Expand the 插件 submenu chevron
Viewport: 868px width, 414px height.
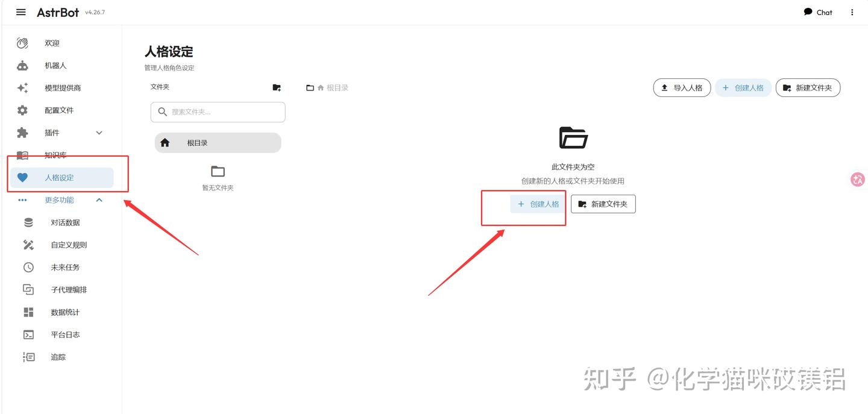coord(99,133)
